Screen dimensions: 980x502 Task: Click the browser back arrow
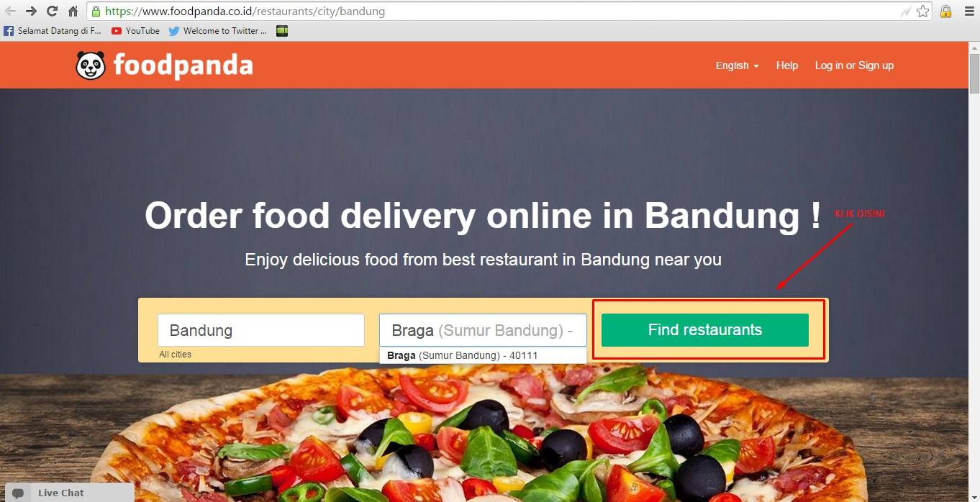point(10,12)
